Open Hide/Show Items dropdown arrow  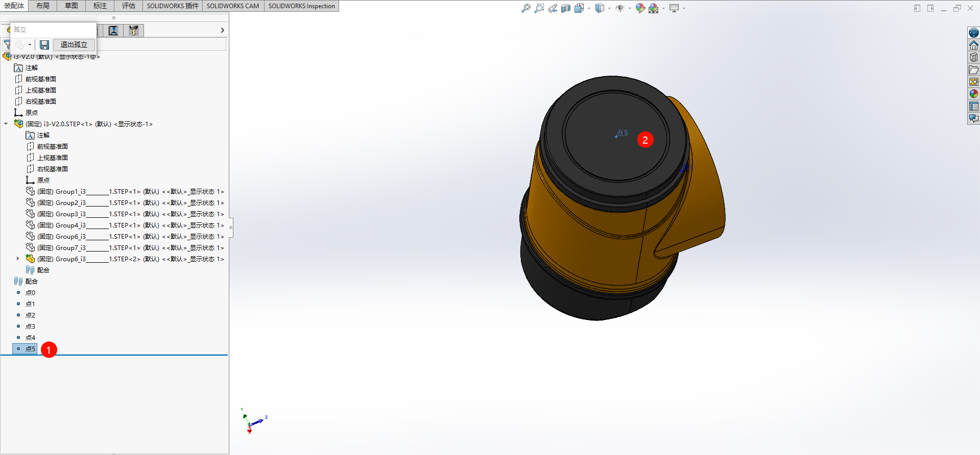point(630,8)
